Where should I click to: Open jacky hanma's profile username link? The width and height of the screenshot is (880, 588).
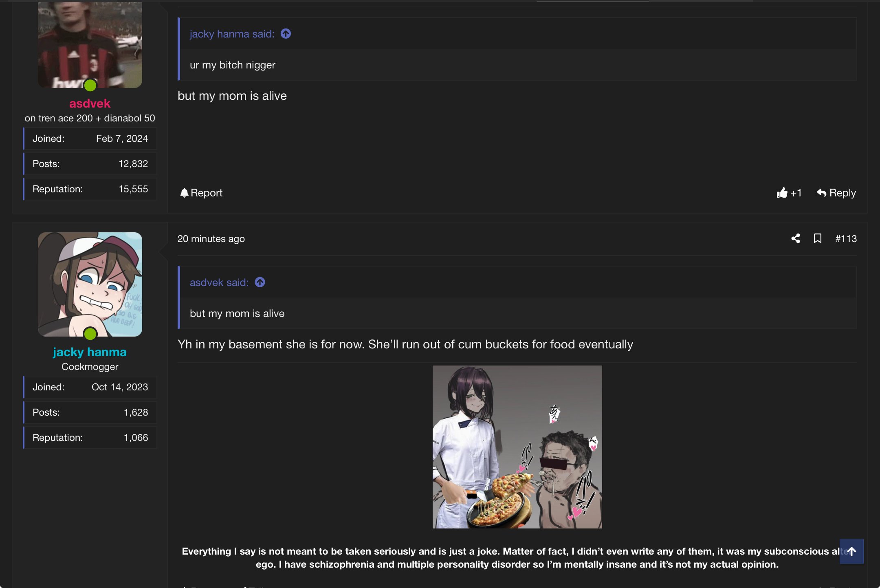point(90,352)
